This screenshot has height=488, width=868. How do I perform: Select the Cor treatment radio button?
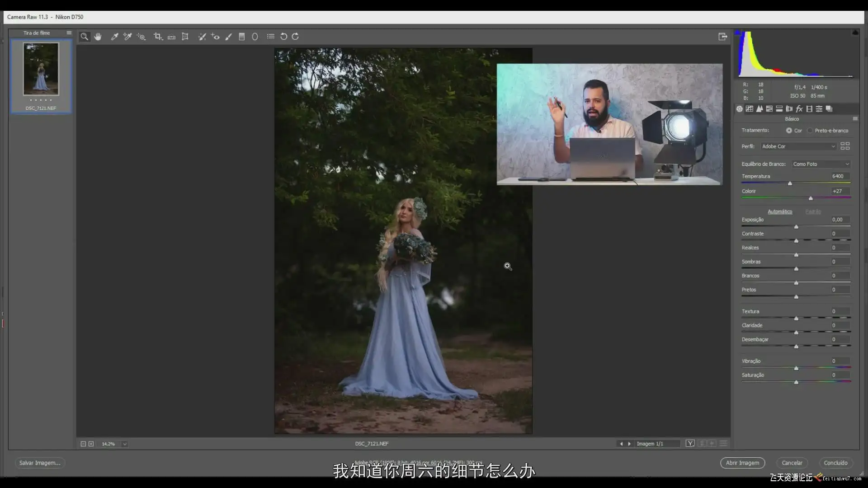click(x=789, y=131)
